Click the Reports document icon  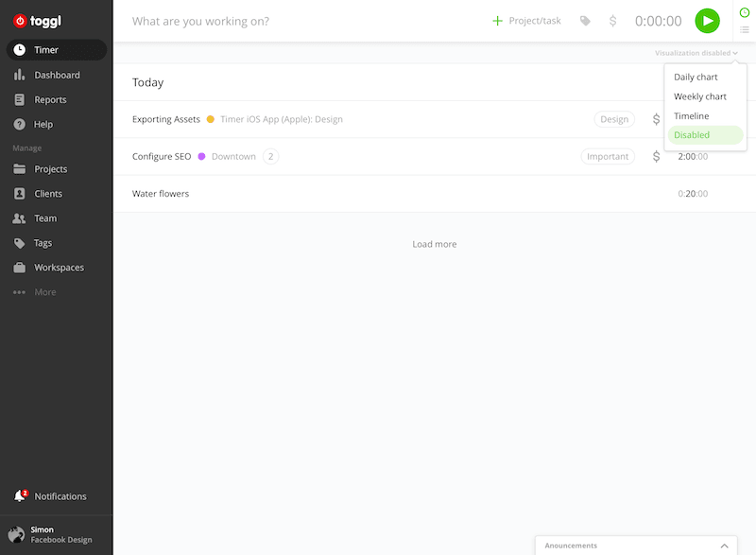tap(19, 99)
